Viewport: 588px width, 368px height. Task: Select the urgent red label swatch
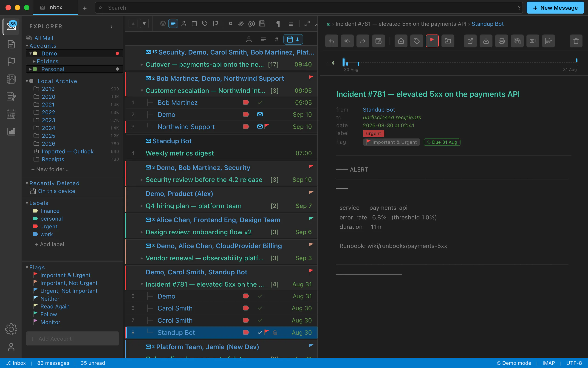(35, 226)
